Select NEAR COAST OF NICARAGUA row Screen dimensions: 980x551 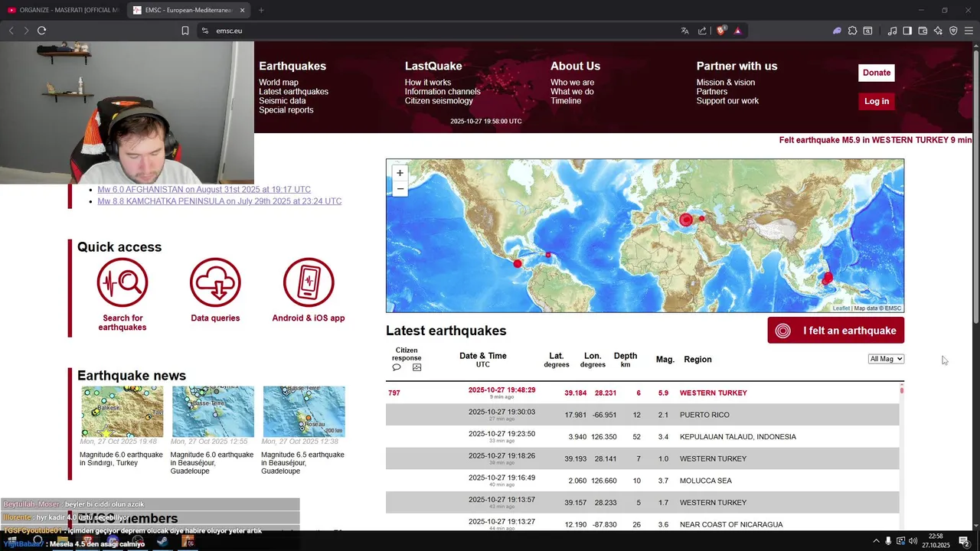(642, 524)
